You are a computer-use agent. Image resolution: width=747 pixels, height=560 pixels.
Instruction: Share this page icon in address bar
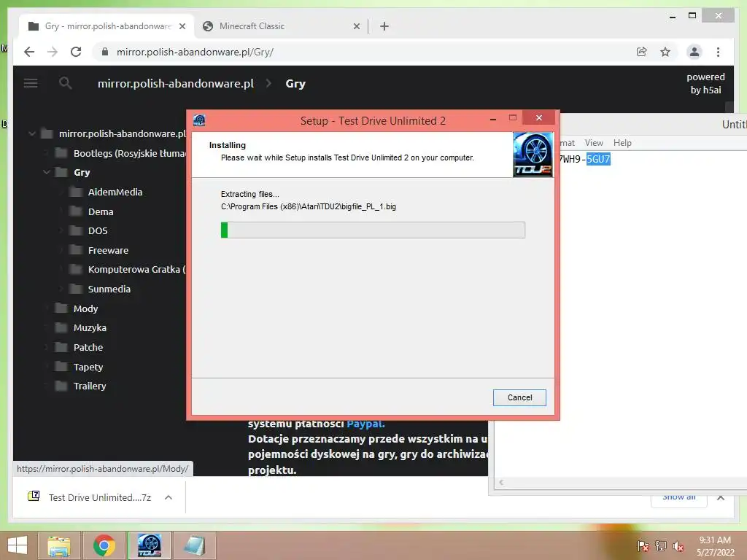[642, 52]
